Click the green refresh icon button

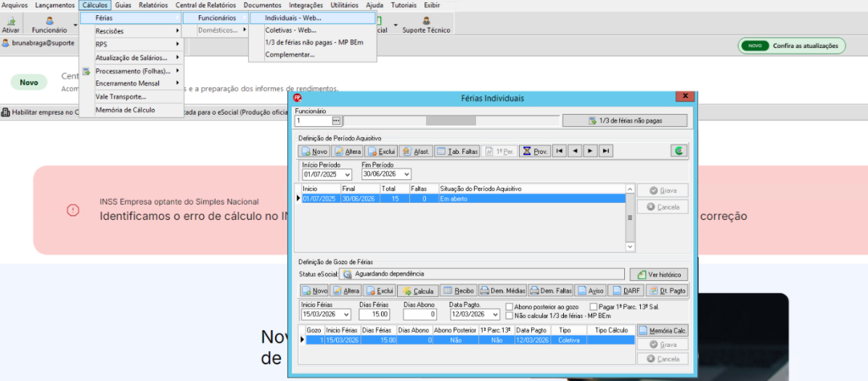click(679, 151)
